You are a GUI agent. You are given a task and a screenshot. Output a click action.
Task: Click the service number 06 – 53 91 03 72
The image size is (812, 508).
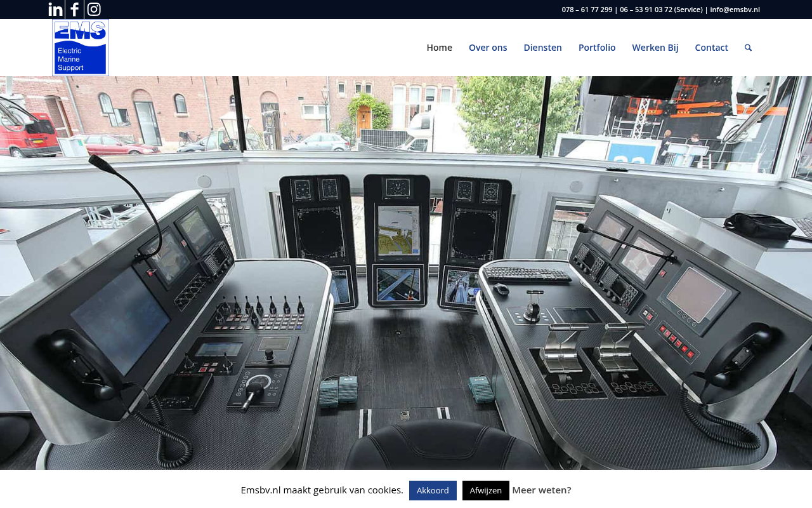pyautogui.click(x=646, y=10)
